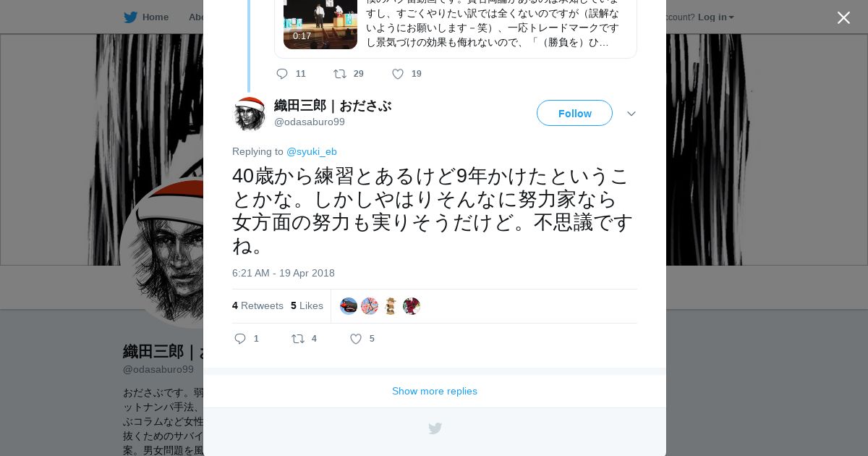
Task: Play the 0:17 video thumbnail
Action: [x=320, y=25]
